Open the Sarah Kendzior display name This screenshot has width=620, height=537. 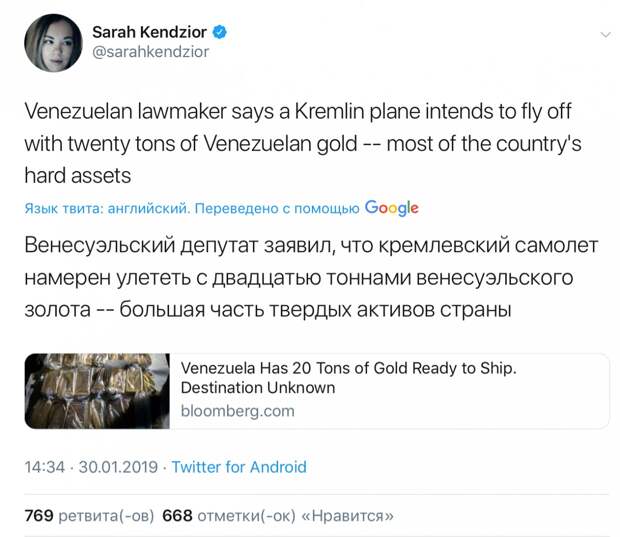(149, 32)
